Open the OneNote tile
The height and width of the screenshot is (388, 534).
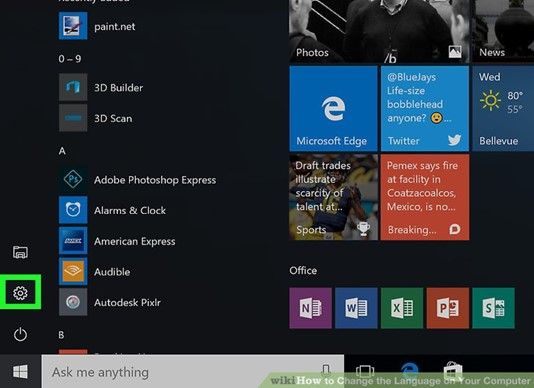pyautogui.click(x=311, y=308)
